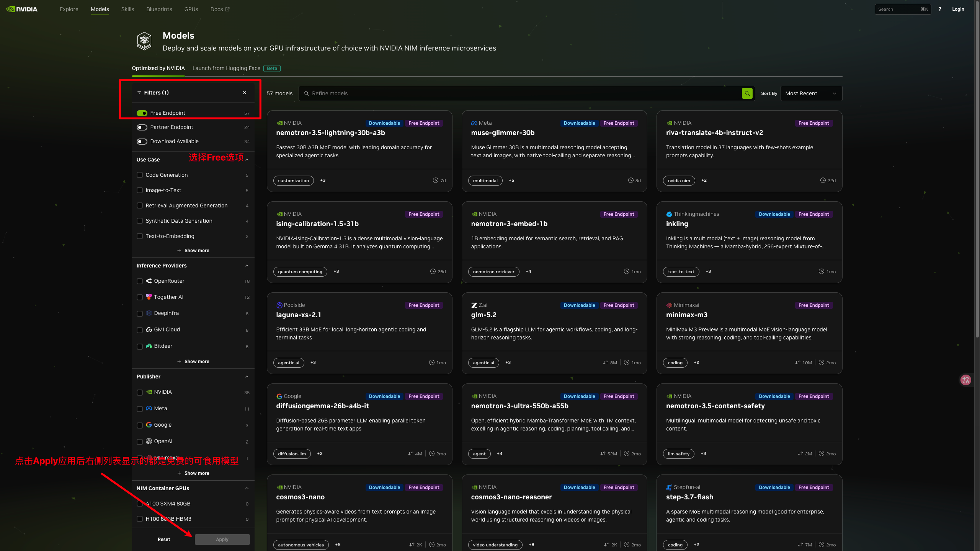This screenshot has height=551, width=980.
Task: Click the GMI Cloud provider logo
Action: click(x=149, y=329)
